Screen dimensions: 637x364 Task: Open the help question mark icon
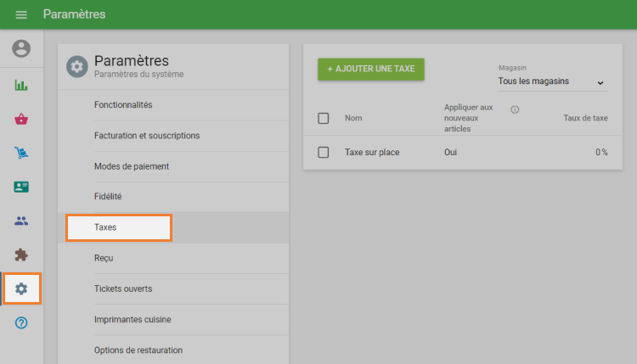(21, 323)
